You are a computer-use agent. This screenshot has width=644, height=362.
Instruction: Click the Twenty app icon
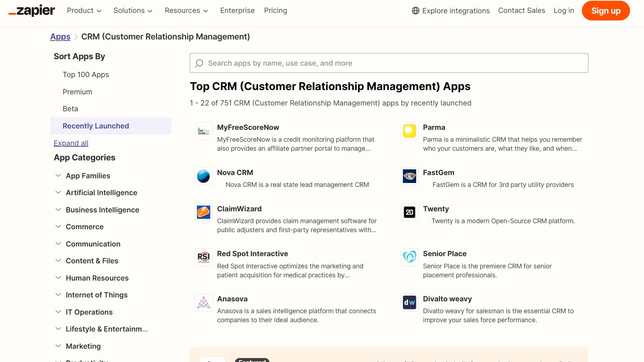click(409, 212)
